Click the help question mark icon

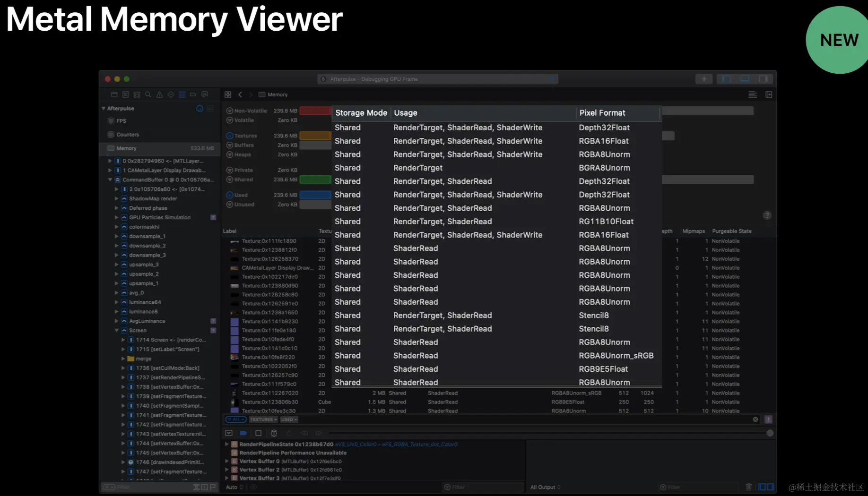[x=767, y=215]
